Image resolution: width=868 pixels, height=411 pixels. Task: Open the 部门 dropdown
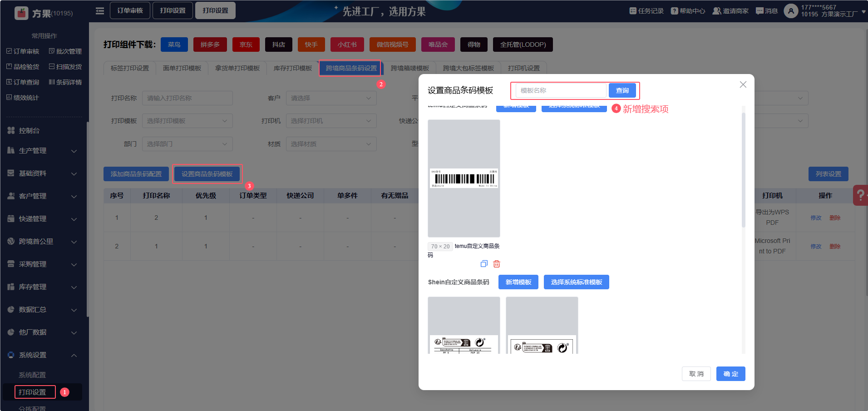coord(187,144)
